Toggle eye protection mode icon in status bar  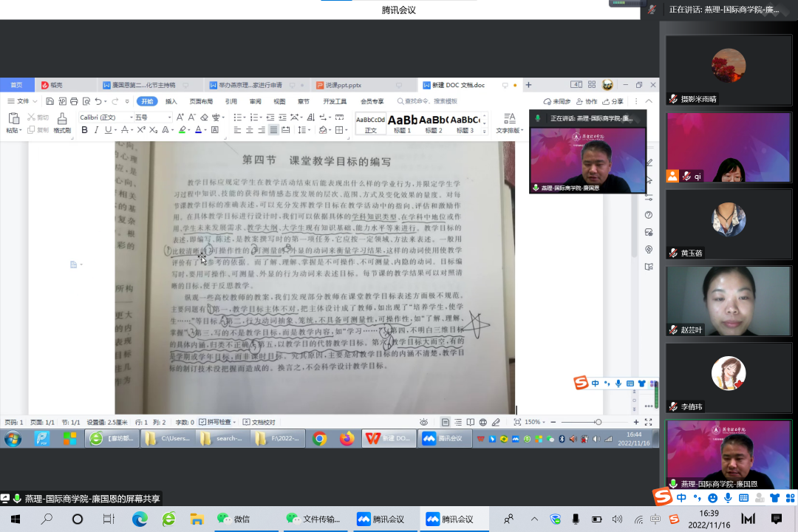[x=424, y=422]
